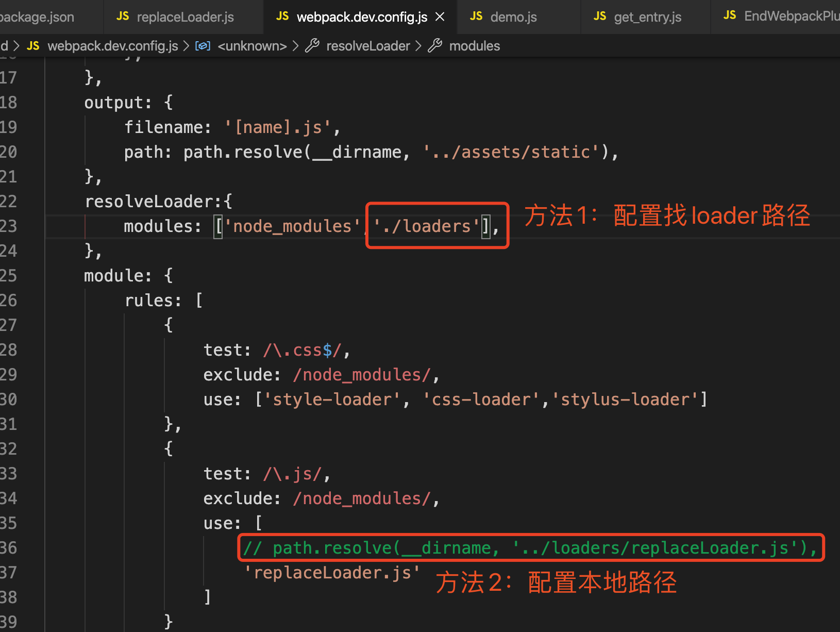This screenshot has height=632, width=840.
Task: Click JS icon on replaceLoader.js tab
Action: pyautogui.click(x=123, y=16)
